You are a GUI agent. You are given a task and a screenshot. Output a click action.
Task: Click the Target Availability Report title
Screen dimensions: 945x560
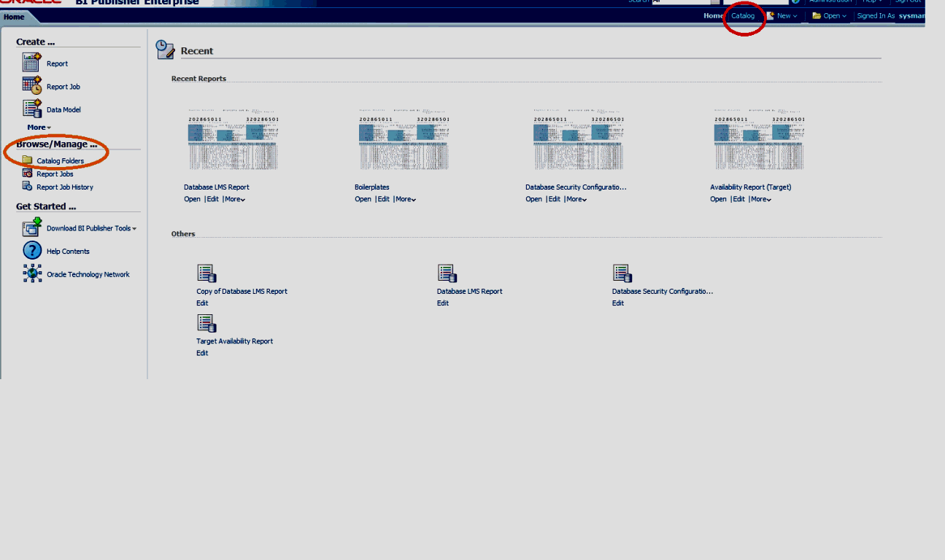234,341
